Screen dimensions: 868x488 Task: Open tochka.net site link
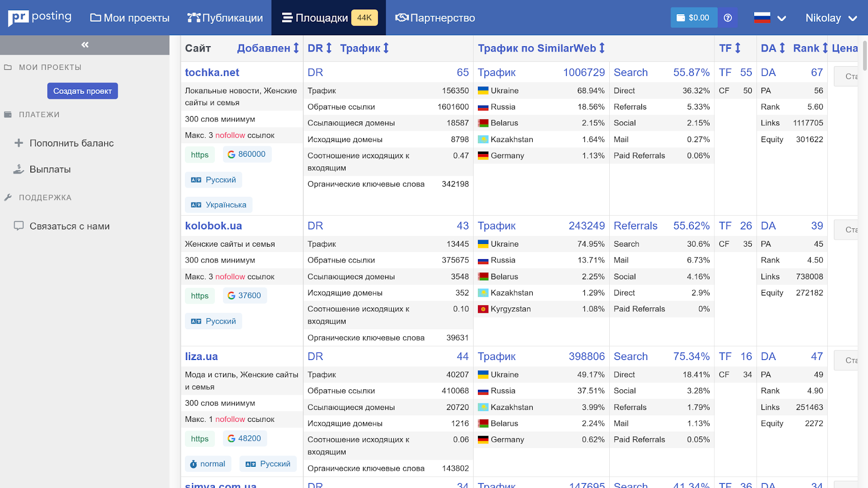click(x=212, y=73)
